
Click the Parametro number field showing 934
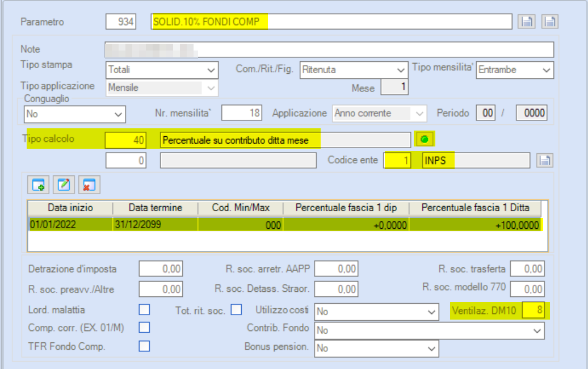click(x=121, y=22)
